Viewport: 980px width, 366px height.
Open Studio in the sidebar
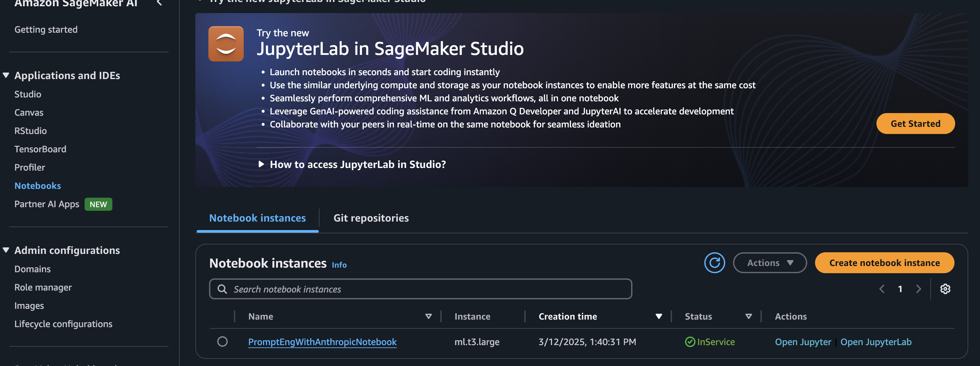pos(28,94)
